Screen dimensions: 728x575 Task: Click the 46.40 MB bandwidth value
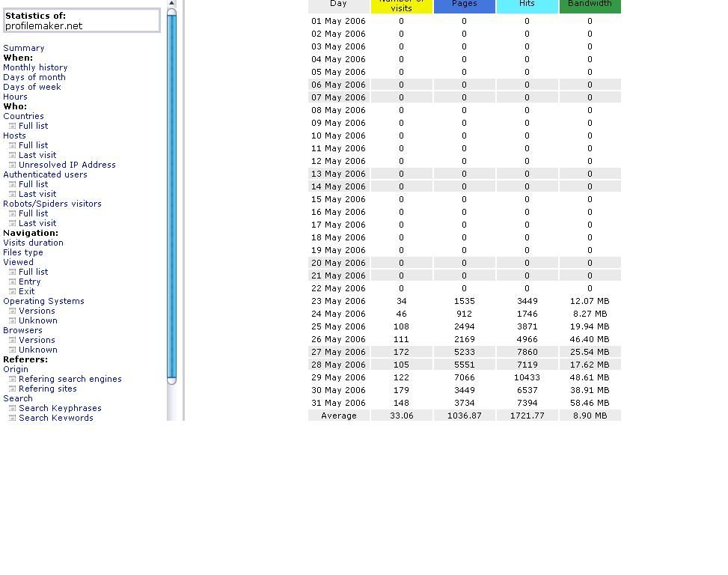coord(590,339)
